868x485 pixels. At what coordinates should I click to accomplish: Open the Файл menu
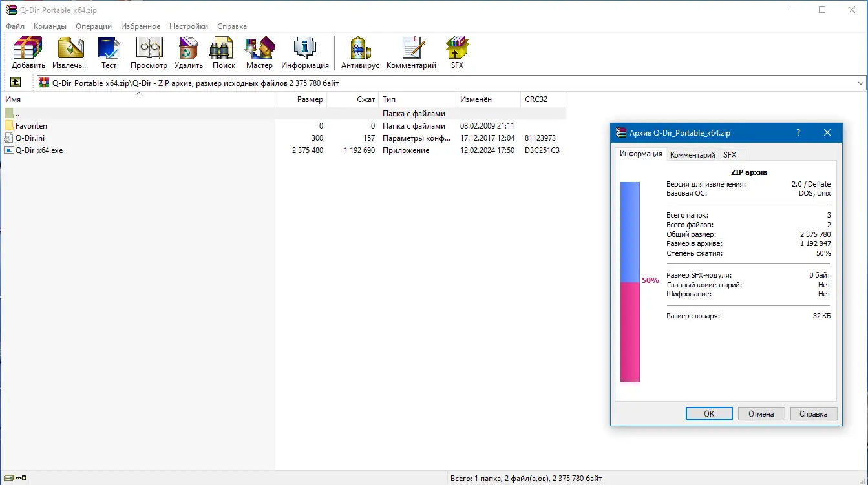pyautogui.click(x=15, y=26)
